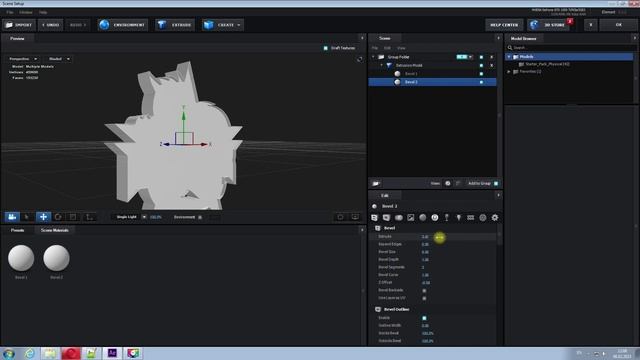Open the dark circular ring icon in Edit
Image resolution: width=640 pixels, height=360 pixels.
482,218
